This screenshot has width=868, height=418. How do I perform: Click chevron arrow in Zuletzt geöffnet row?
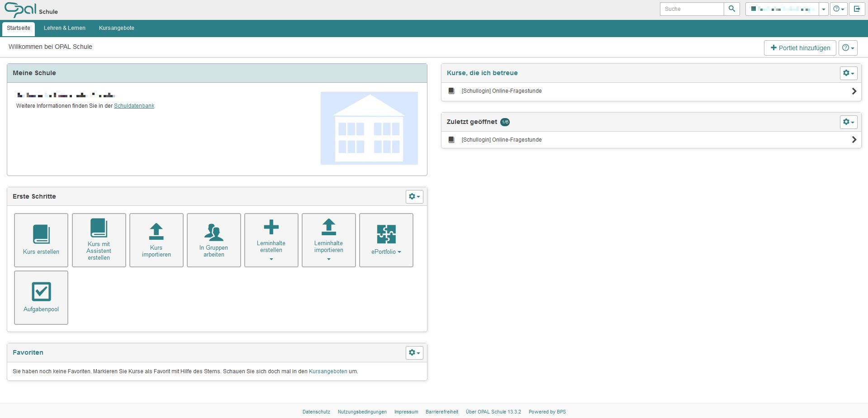(854, 140)
